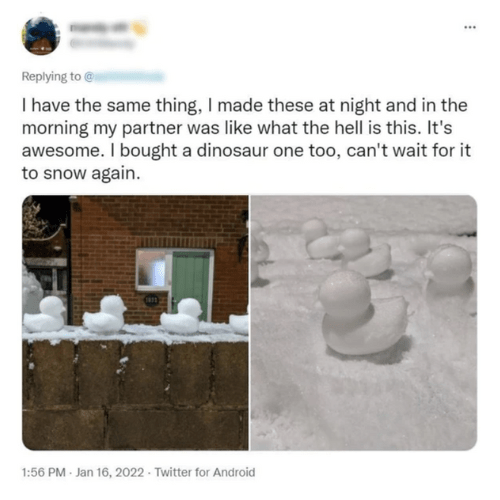Click the final line "to snow again."
This screenshot has width=500, height=500.
pos(81,173)
